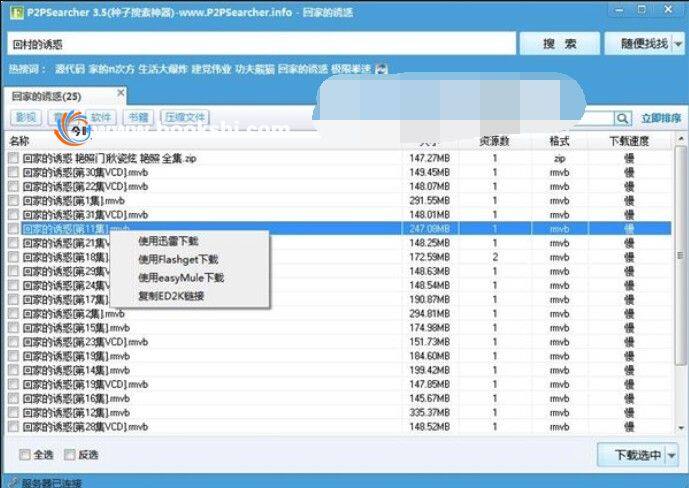This screenshot has height=488, width=689.
Task: Tick the checkbox for 第28集VCD.rmvb
Action: pyautogui.click(x=14, y=427)
